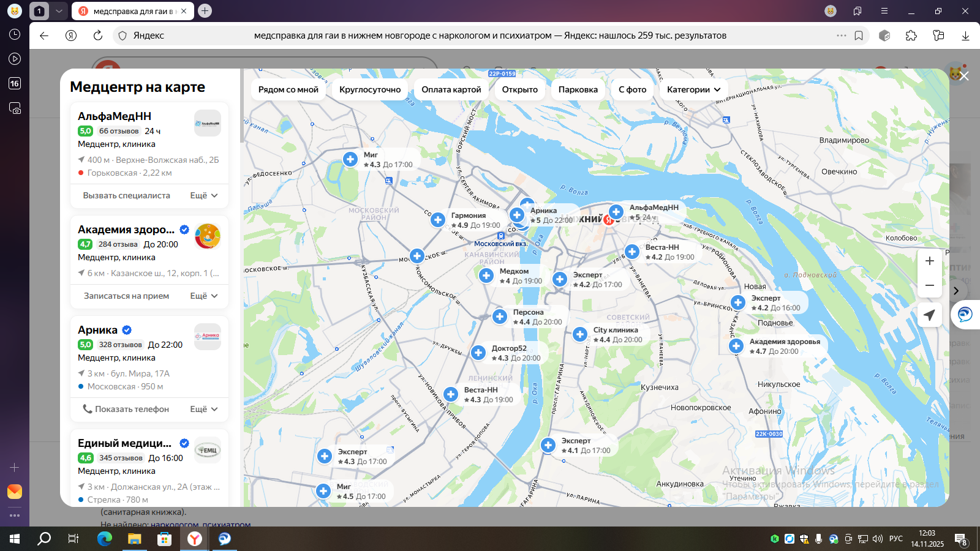Expand Ещё options under Арника card
Screen dimensions: 980x551
pos(204,409)
